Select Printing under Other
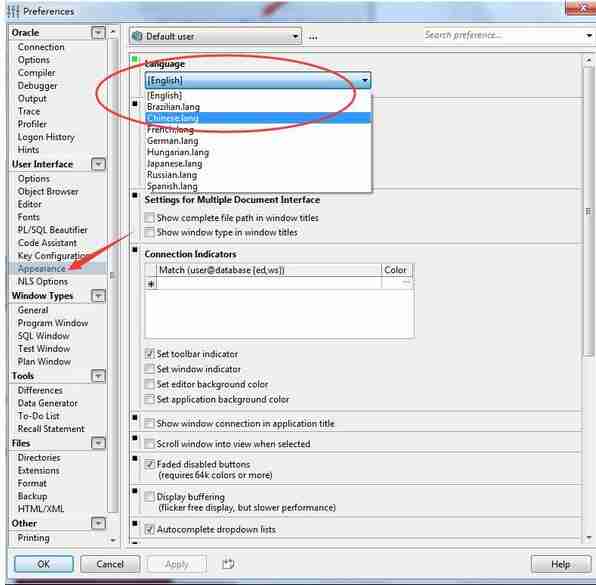 click(33, 537)
